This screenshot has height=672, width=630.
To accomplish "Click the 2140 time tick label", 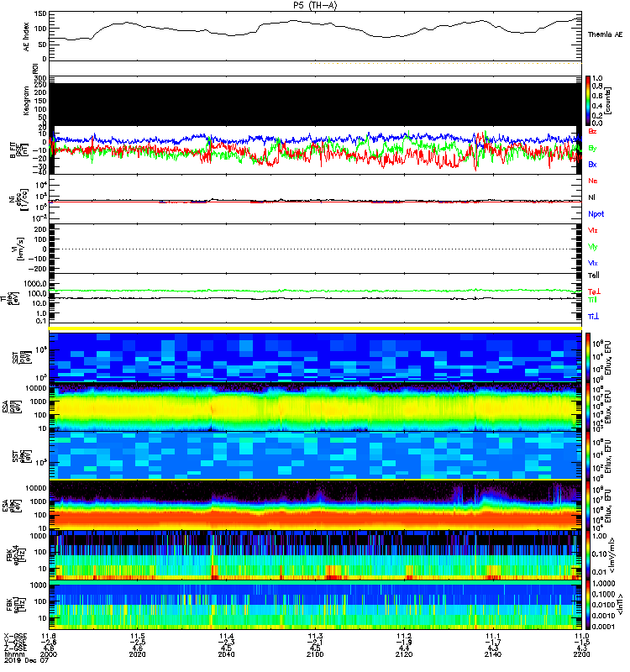I will [x=493, y=654].
